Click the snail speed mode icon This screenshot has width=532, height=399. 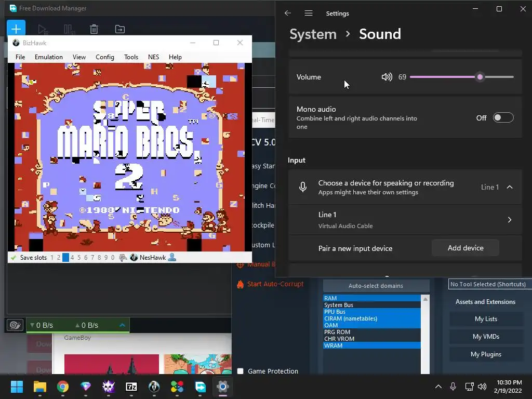(15, 325)
